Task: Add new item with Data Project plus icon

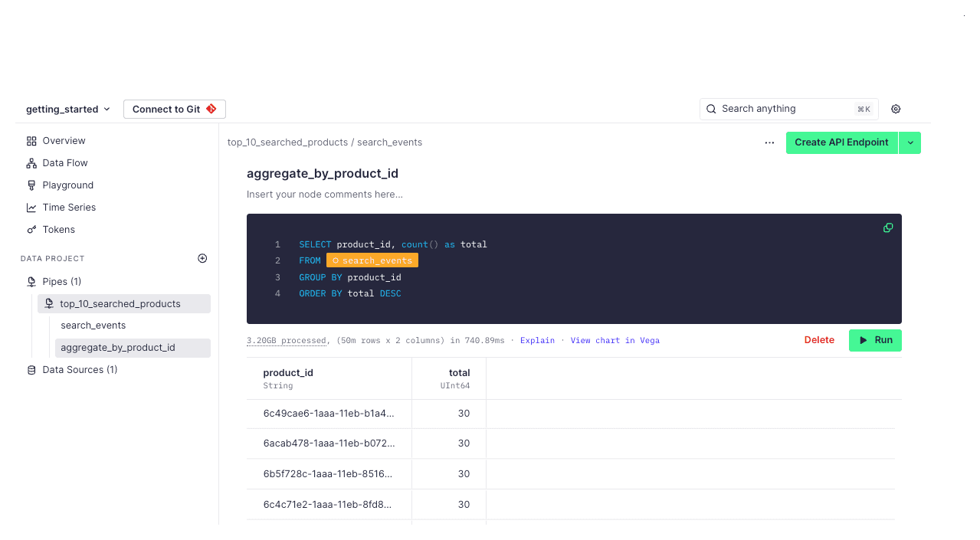Action: pos(202,258)
